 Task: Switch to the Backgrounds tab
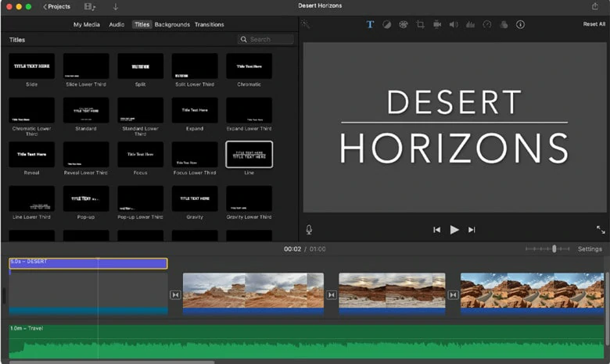point(172,24)
